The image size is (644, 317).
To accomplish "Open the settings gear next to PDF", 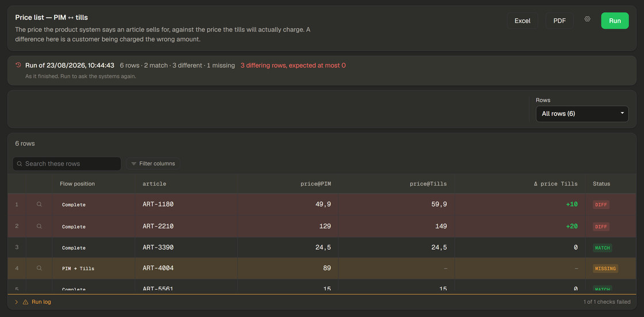I will (587, 19).
